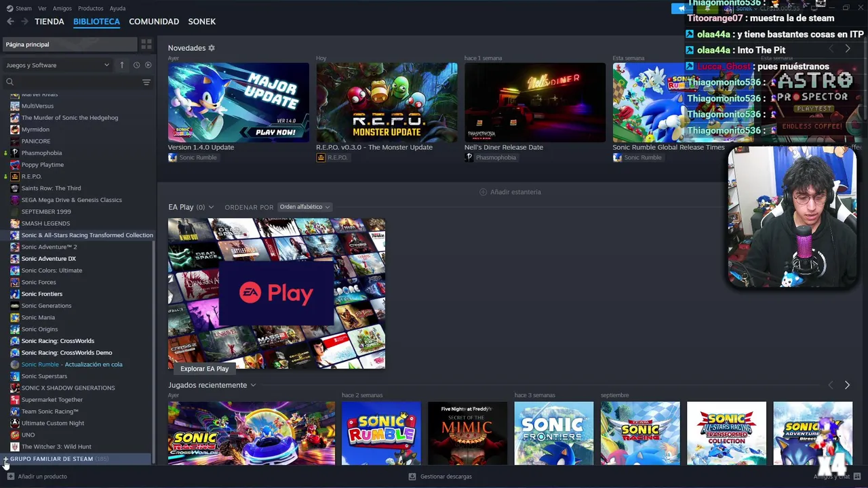Open Secret of the Mimic cover
Screen dimensions: 868x488
click(468, 434)
